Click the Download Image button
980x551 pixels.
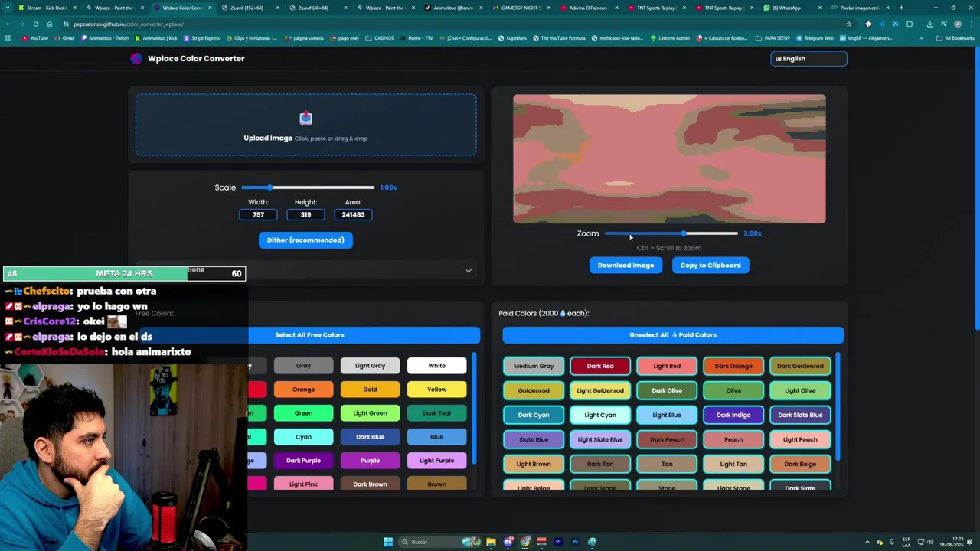(x=626, y=266)
